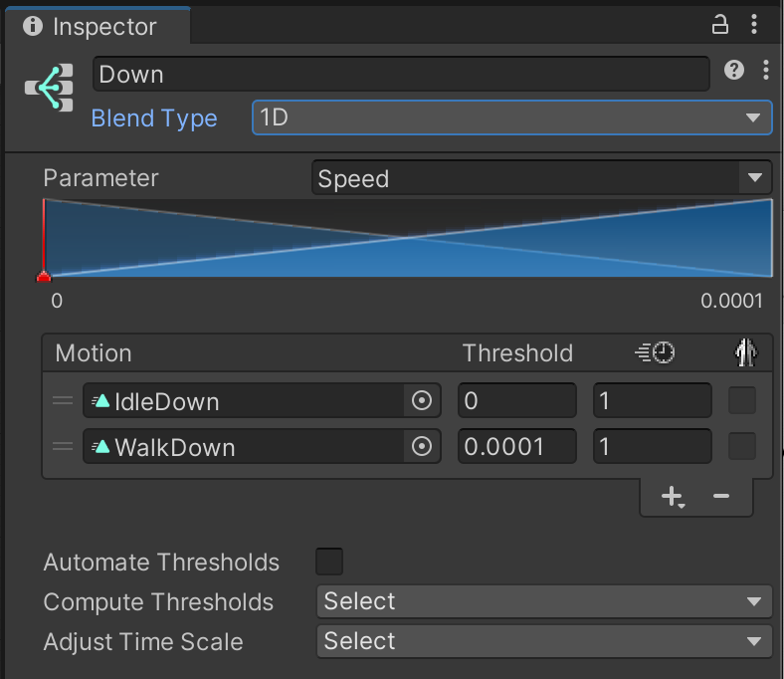The image size is (784, 679).
Task: Toggle mirror checkbox for WalkDown
Action: (742, 447)
